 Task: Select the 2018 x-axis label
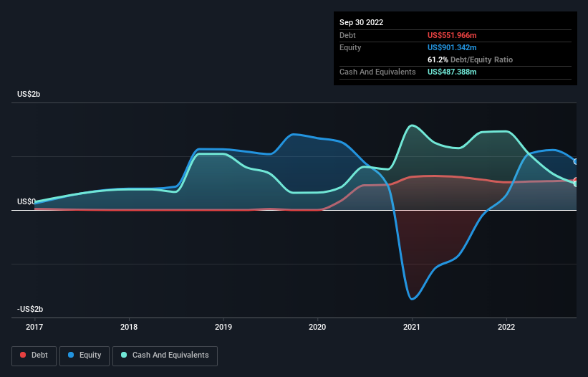129,327
